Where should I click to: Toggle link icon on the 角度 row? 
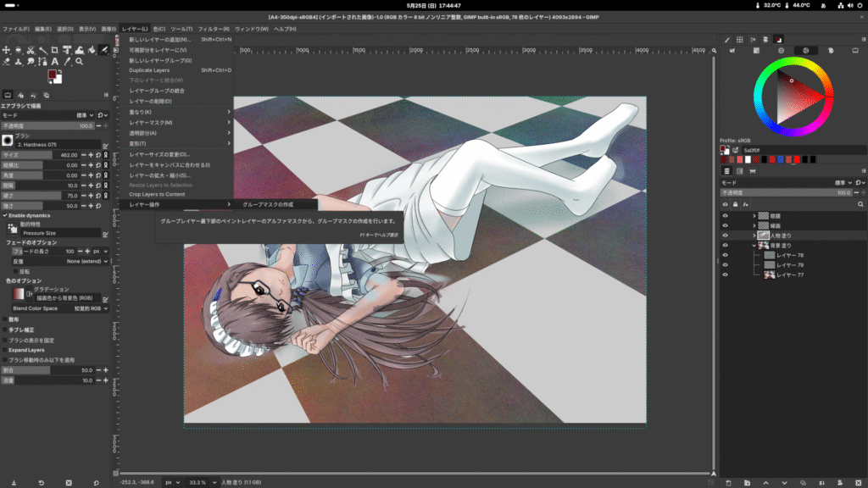click(x=106, y=175)
